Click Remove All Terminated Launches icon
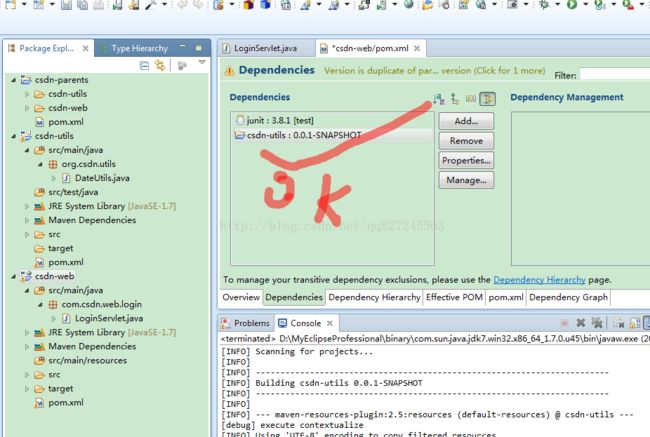Screen dimensions: 650x437 pos(597,323)
